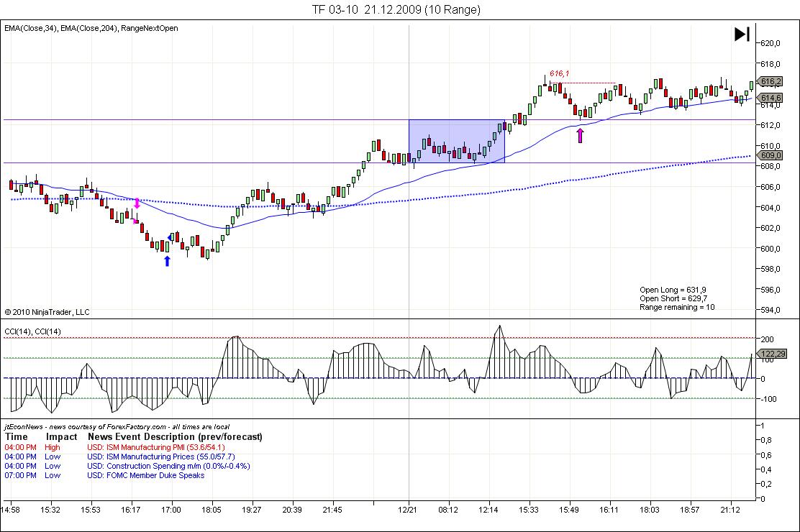Click the 15:32 time axis label
Image resolution: width=800 pixels, height=532 pixels.
point(50,510)
